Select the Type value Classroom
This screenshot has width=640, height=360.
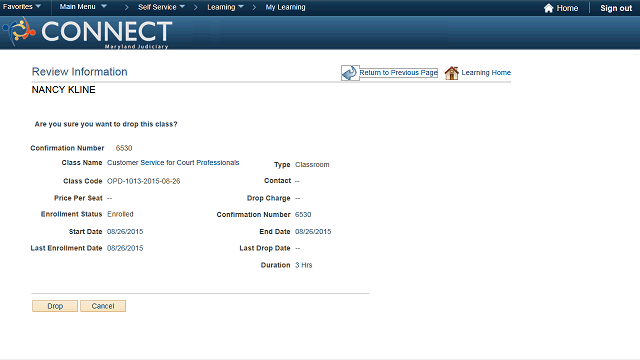[x=312, y=165]
